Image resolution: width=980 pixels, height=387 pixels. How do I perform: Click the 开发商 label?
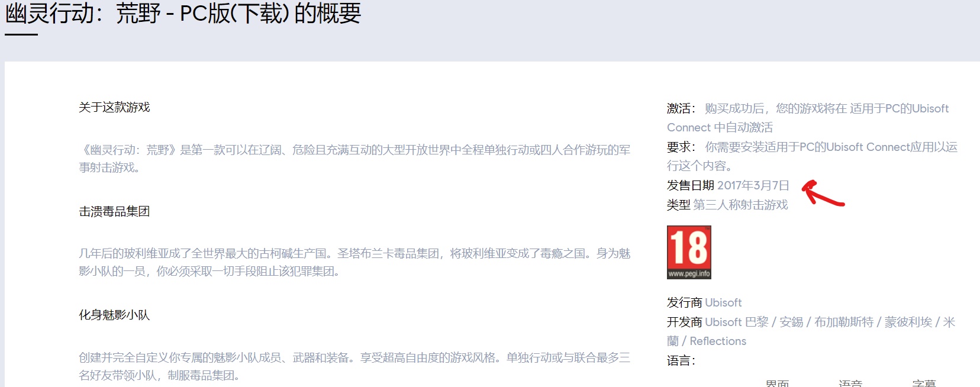pos(685,322)
